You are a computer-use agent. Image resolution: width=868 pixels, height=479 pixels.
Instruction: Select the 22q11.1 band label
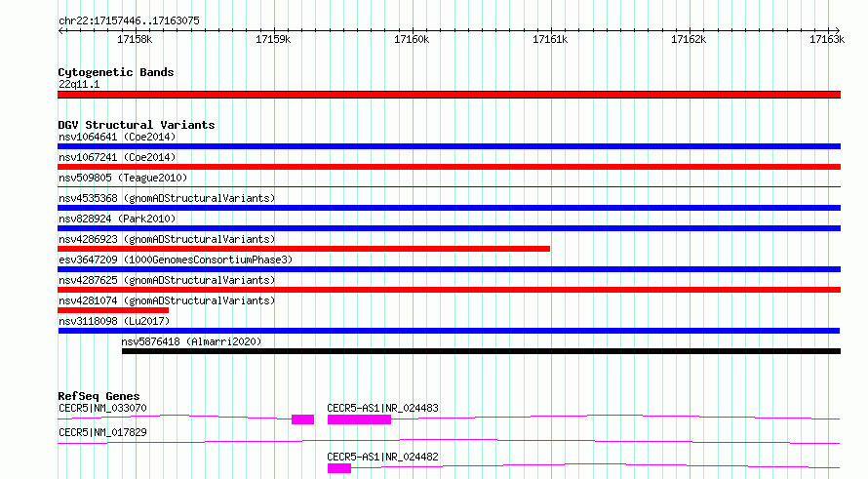pos(79,84)
